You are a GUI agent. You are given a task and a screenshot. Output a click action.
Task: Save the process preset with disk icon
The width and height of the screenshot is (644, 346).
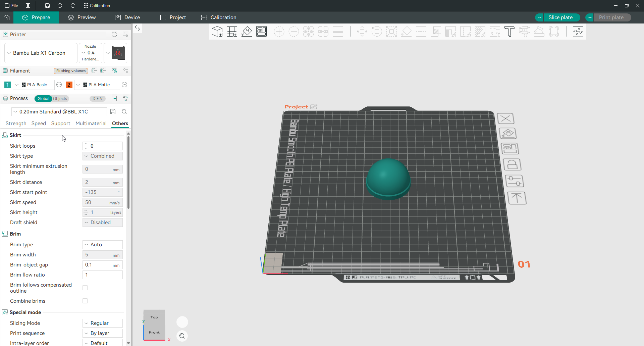point(113,111)
